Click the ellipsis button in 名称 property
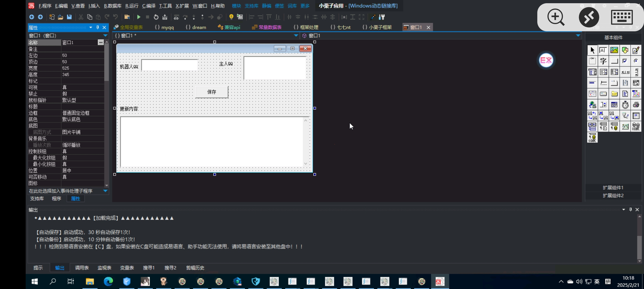 pyautogui.click(x=101, y=43)
